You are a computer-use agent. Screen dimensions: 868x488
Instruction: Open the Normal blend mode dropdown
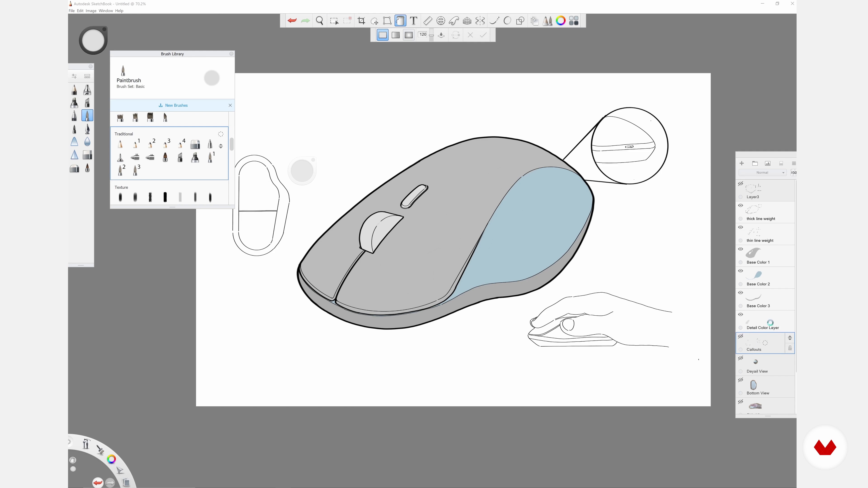(762, 173)
